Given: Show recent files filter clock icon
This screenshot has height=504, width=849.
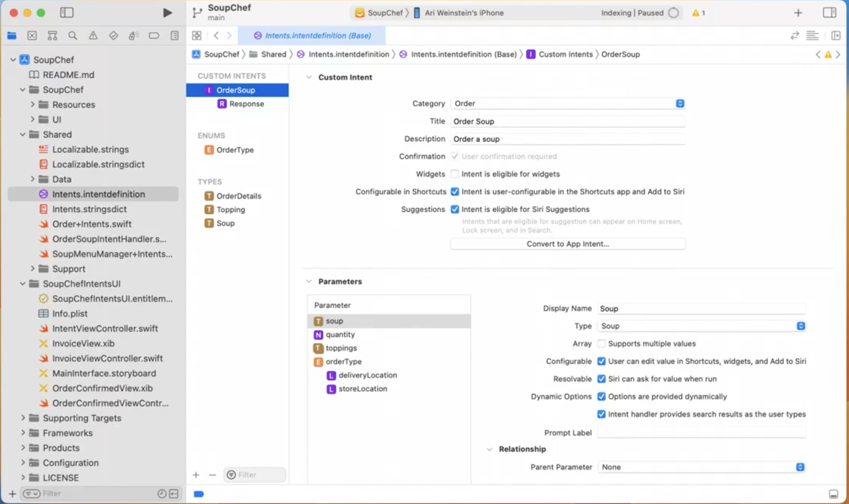Looking at the screenshot, I should coord(161,494).
